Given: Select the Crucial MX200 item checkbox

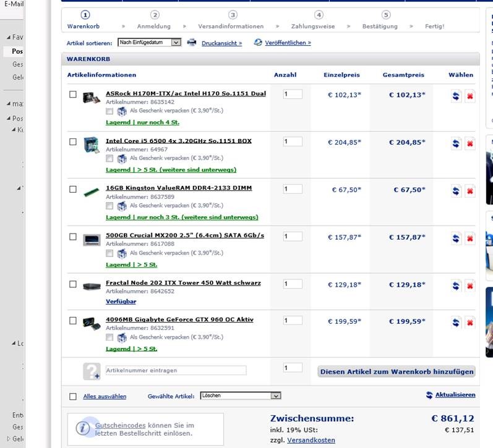Looking at the screenshot, I should (x=72, y=237).
